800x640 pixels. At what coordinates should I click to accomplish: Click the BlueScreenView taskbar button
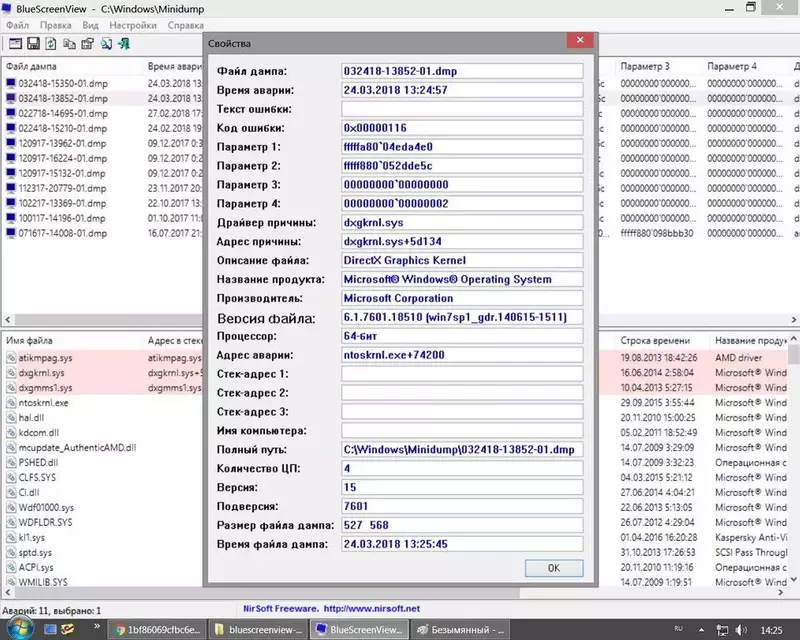pyautogui.click(x=360, y=630)
